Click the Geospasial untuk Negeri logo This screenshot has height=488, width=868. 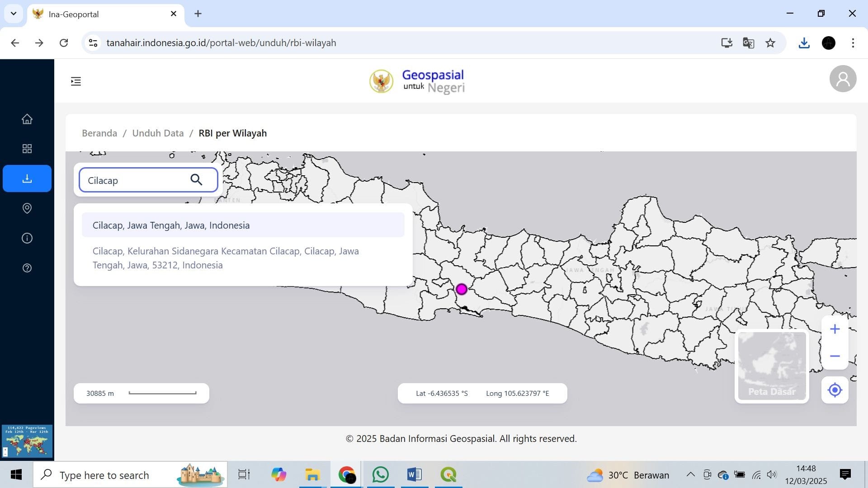(x=417, y=81)
